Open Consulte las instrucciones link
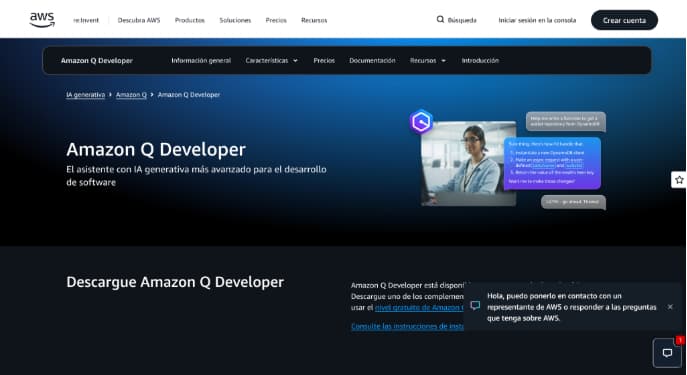Viewport: 687px width, 375px height. coord(408,326)
